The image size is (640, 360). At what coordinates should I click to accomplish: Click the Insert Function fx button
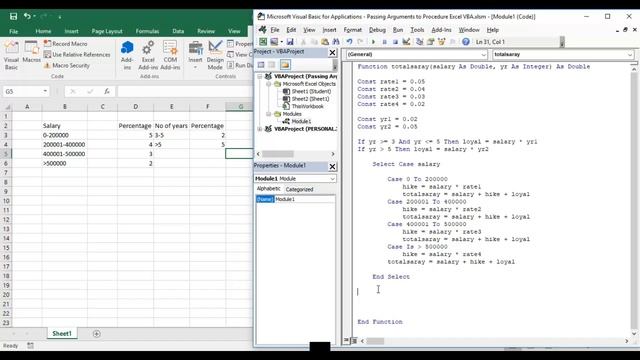[107, 91]
